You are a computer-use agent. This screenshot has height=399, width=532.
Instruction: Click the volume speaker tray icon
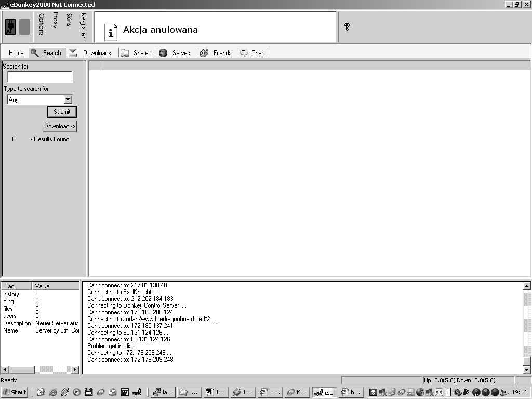coord(440,392)
